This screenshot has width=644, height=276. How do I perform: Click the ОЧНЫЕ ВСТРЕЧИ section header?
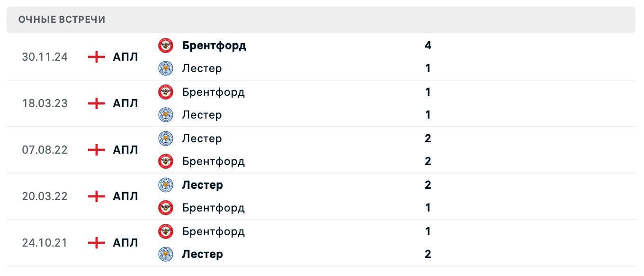pos(62,20)
